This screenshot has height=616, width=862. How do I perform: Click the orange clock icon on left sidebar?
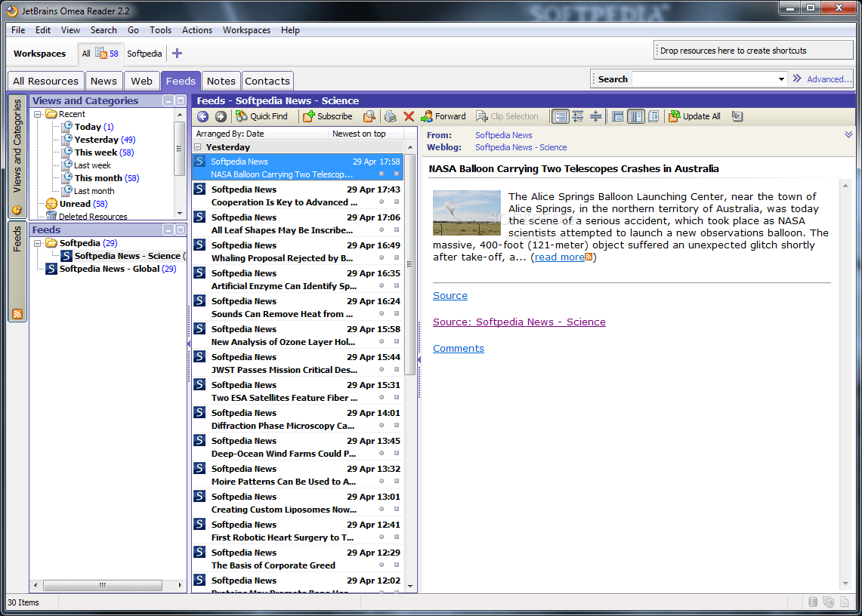[17, 210]
